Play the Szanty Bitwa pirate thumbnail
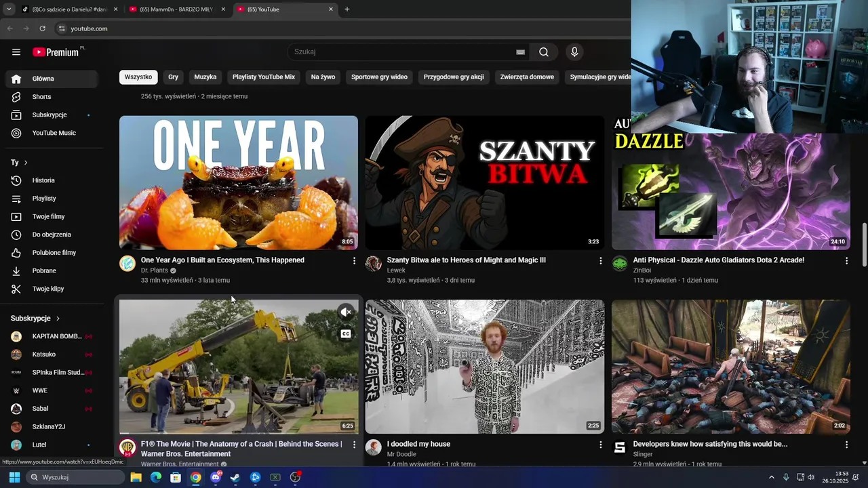Image resolution: width=868 pixels, height=488 pixels. pyautogui.click(x=484, y=182)
